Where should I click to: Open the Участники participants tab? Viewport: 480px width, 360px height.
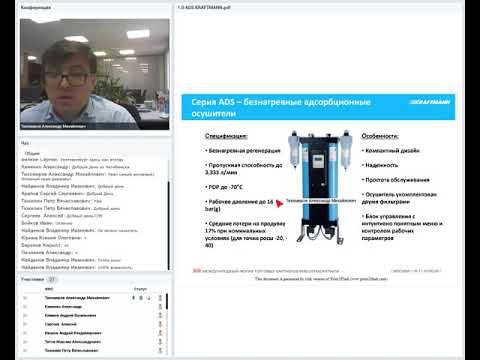[32, 279]
